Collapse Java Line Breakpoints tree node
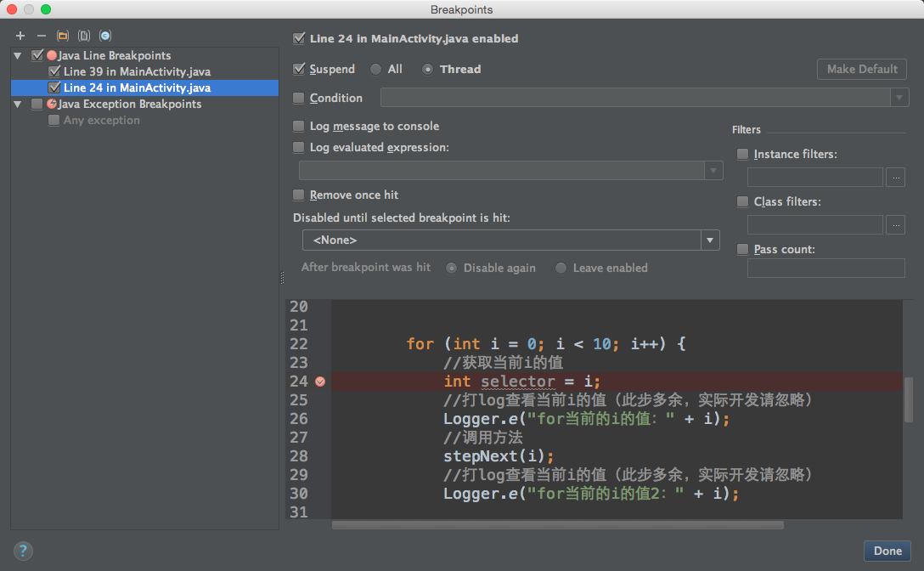924x571 pixels. click(x=18, y=56)
